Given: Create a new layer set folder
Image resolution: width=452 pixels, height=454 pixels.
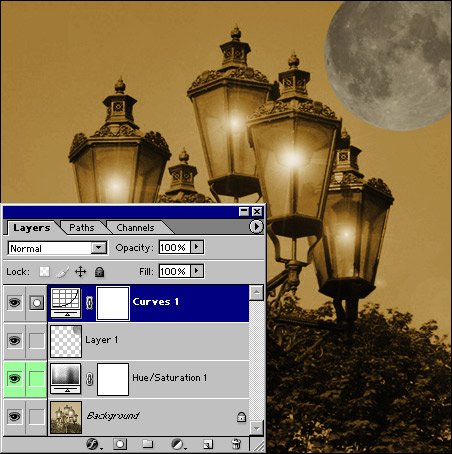Looking at the screenshot, I should click(147, 444).
